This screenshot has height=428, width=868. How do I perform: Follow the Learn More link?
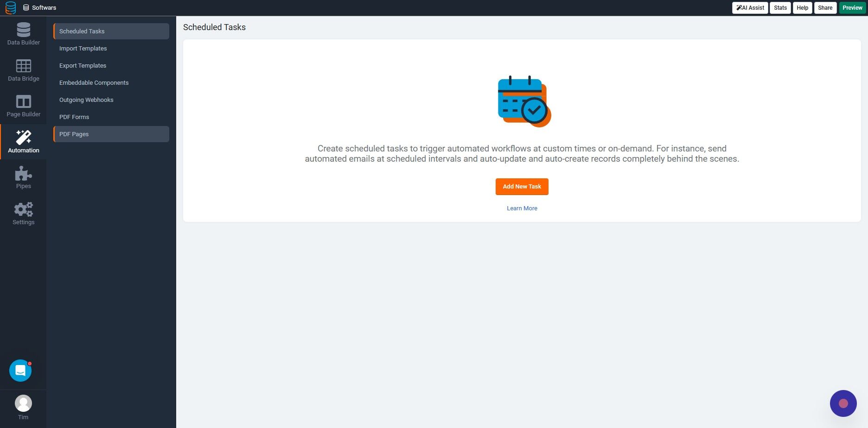[x=522, y=208]
